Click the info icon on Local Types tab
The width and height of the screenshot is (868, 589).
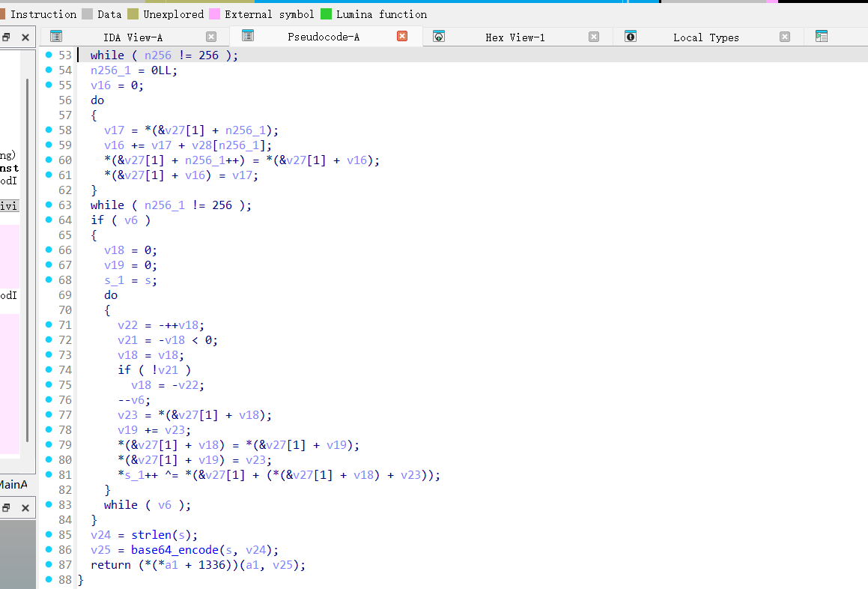(630, 36)
